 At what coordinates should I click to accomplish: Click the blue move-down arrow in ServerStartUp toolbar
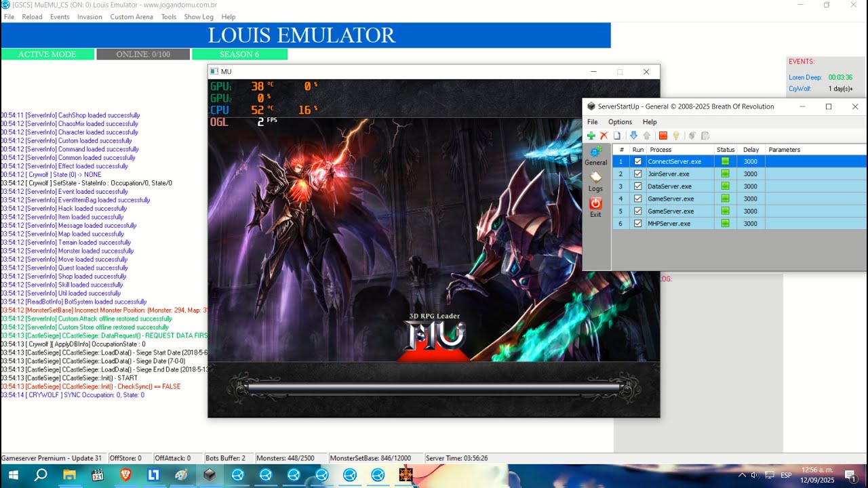tap(633, 136)
